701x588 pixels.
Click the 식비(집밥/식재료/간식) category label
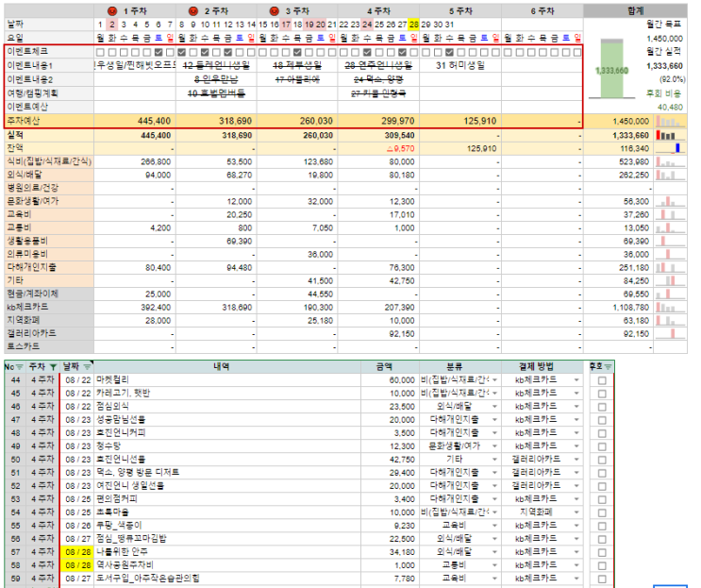point(49,161)
